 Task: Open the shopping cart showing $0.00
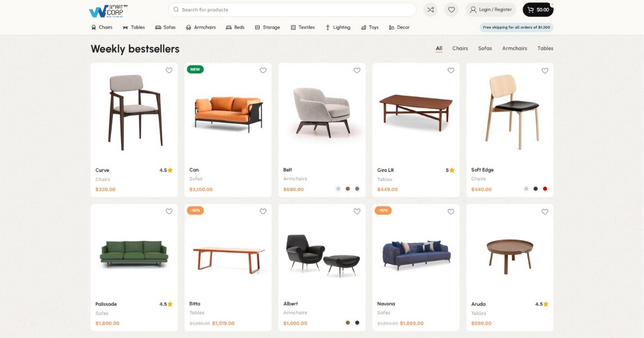[x=538, y=10]
